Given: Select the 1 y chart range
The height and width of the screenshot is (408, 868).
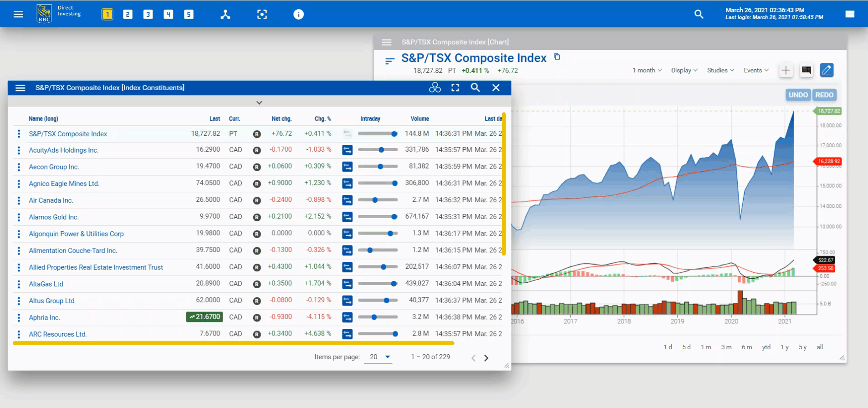Looking at the screenshot, I should [785, 347].
